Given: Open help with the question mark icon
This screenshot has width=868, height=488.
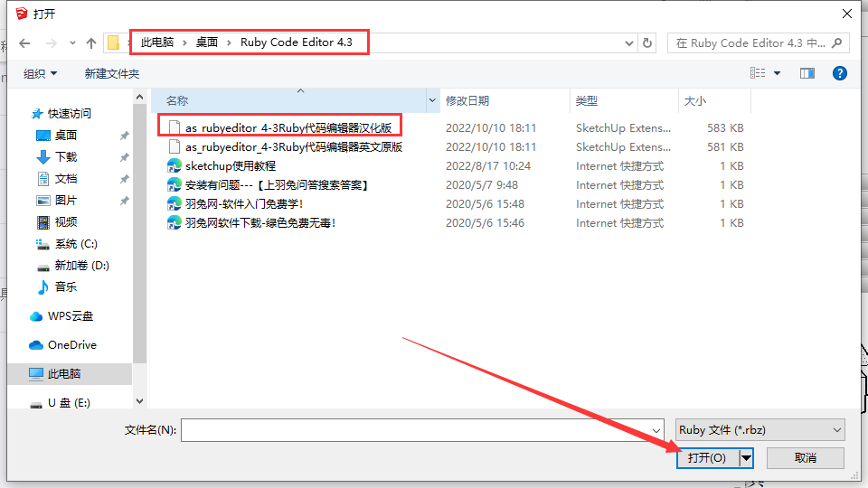Looking at the screenshot, I should (x=840, y=73).
